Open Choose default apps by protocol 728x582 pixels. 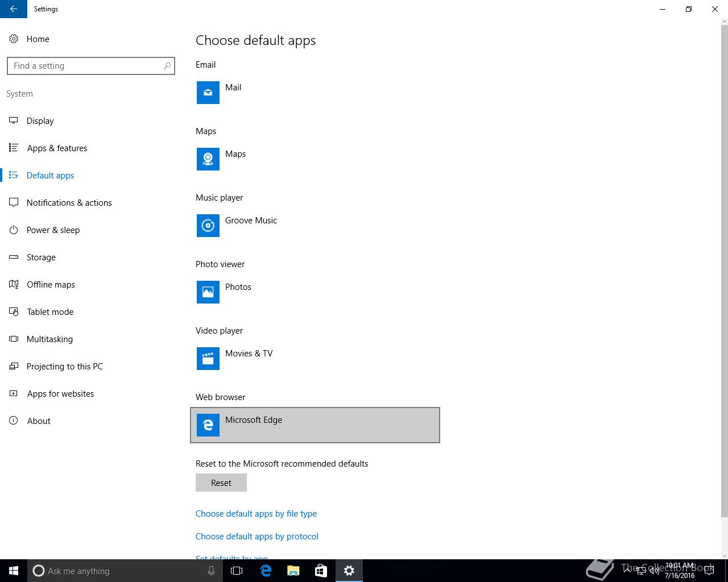click(x=257, y=536)
